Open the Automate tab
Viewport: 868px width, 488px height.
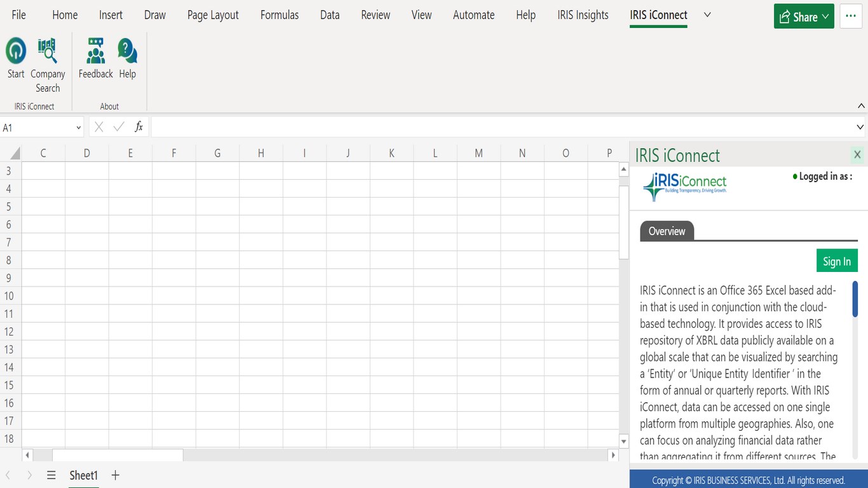point(473,15)
